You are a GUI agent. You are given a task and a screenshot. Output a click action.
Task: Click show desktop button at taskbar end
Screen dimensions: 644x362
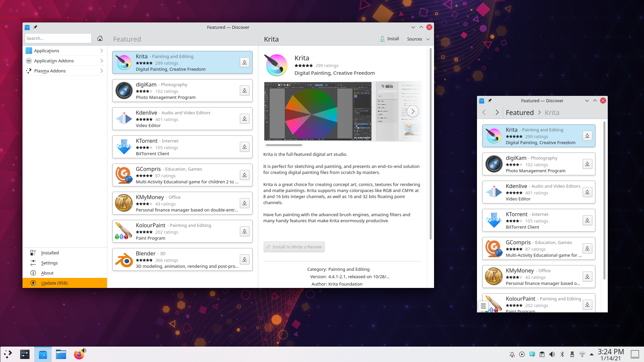(635, 354)
